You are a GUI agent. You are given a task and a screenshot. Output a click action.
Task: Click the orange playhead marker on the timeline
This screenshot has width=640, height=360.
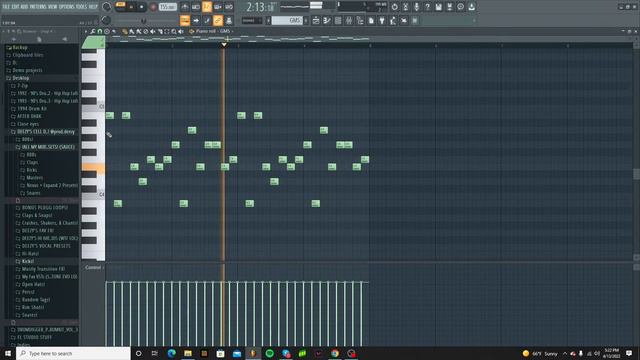224,44
